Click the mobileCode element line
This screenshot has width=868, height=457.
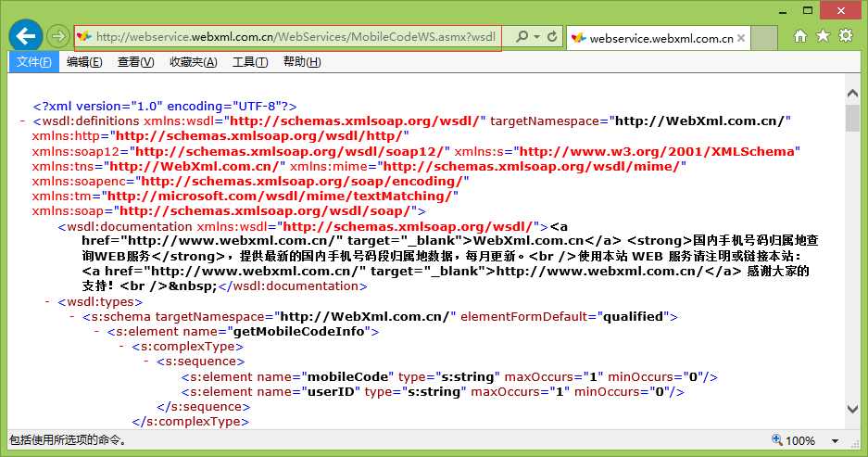[x=449, y=377]
